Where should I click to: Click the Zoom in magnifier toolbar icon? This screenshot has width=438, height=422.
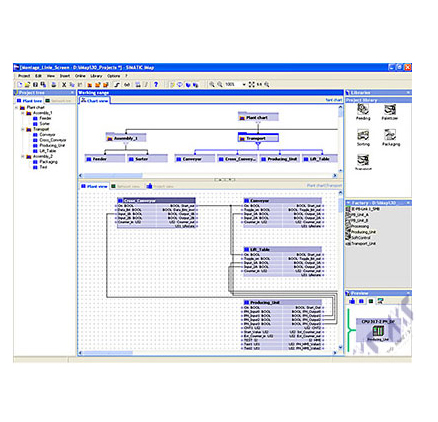tap(212, 84)
